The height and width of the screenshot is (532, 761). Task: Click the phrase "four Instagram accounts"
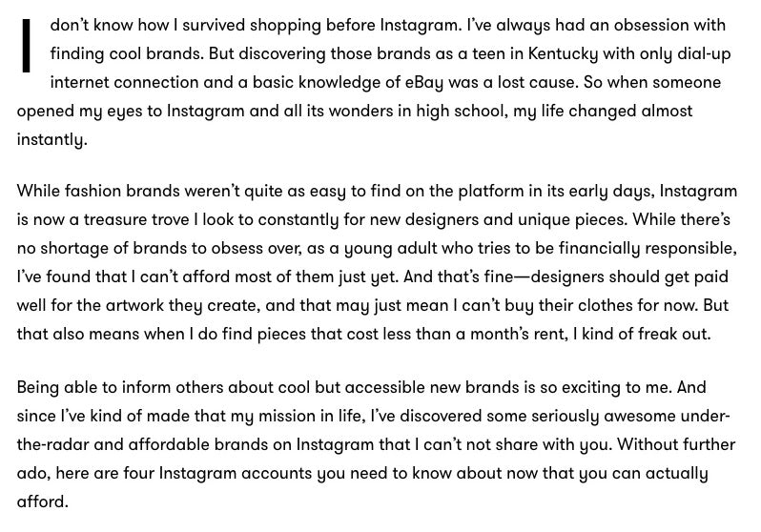213,474
